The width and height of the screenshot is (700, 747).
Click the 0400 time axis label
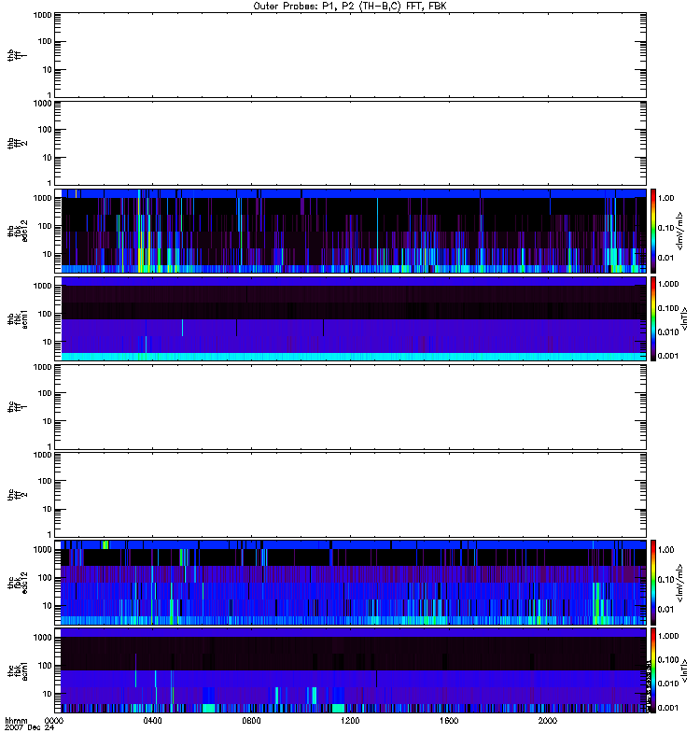152,721
